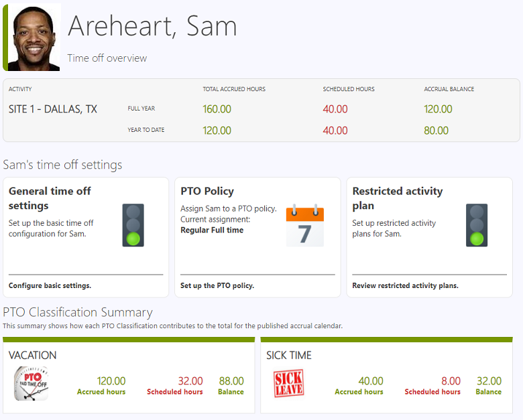Click the Areheart, Sam name heading
The image size is (523, 420).
coord(153,26)
